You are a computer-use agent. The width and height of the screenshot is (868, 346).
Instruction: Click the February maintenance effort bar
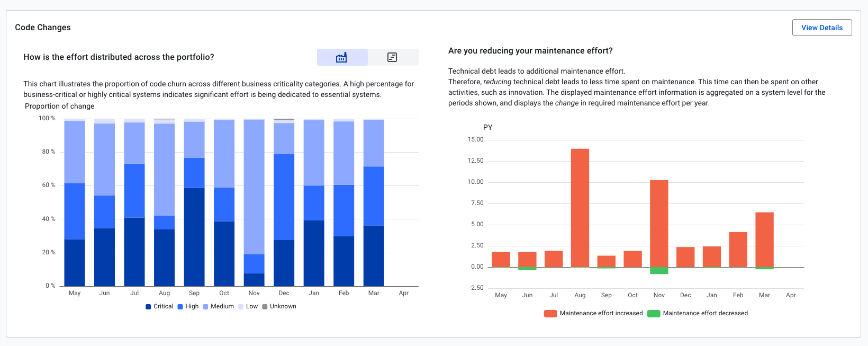[x=738, y=249]
